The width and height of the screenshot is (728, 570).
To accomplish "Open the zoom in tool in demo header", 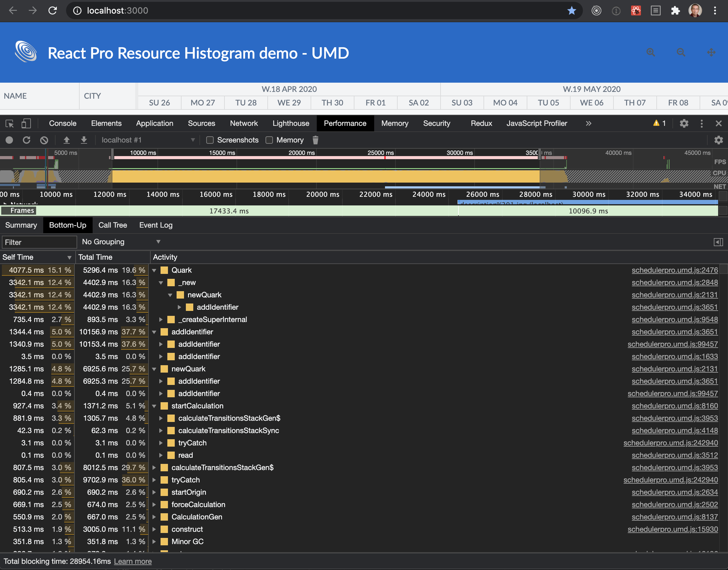I will click(651, 52).
